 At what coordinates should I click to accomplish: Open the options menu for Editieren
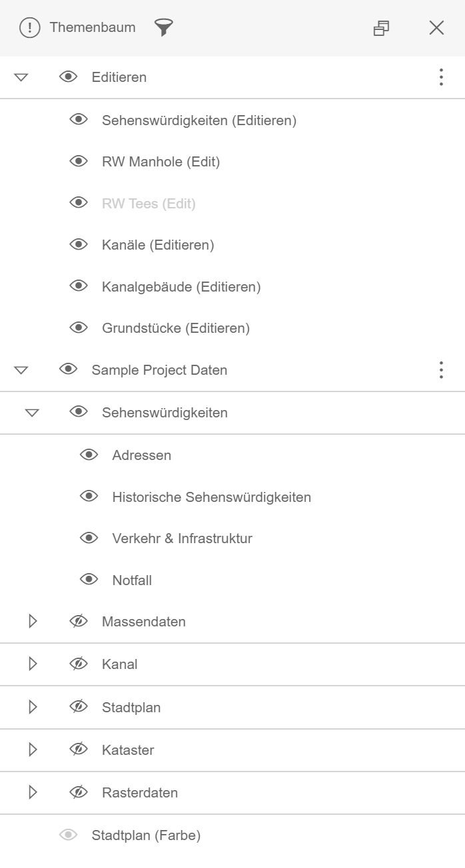click(440, 77)
